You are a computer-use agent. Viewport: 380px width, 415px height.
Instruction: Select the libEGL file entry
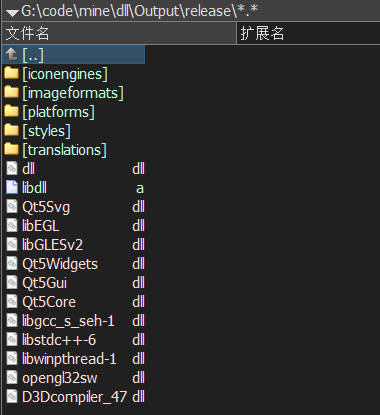74,226
